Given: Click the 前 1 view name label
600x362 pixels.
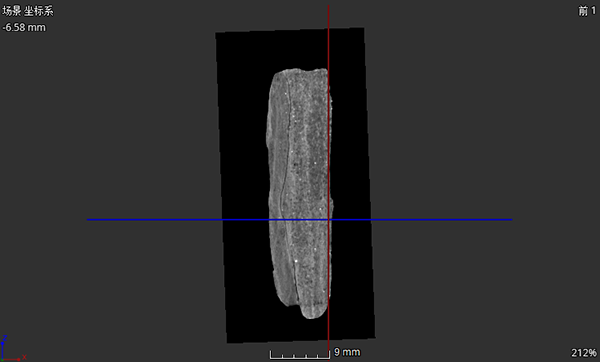Looking at the screenshot, I should click(x=587, y=11).
